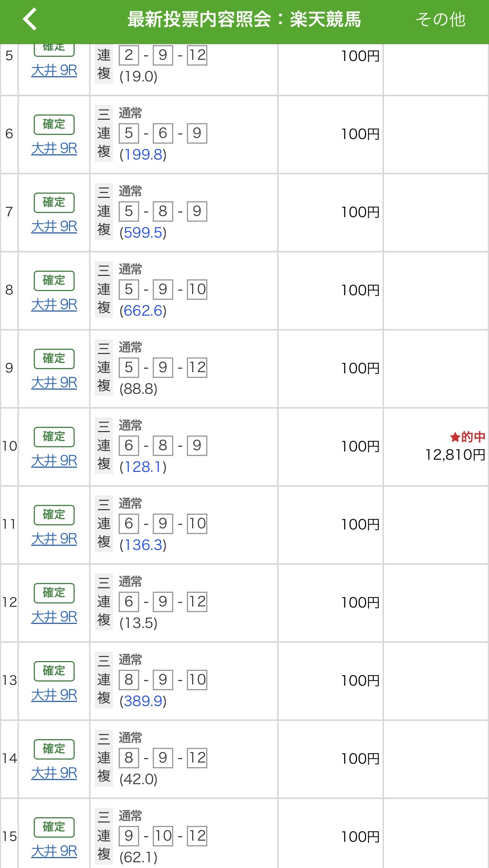This screenshot has width=489, height=868.
Task: Open 大井 9R link in row 8
Action: click(x=54, y=304)
